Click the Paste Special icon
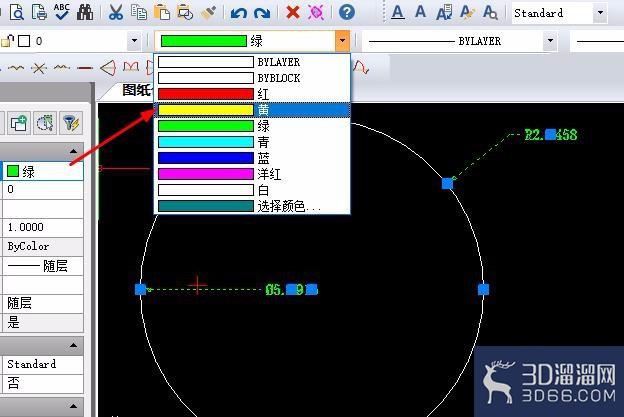The height and width of the screenshot is (417, 624). (x=185, y=12)
